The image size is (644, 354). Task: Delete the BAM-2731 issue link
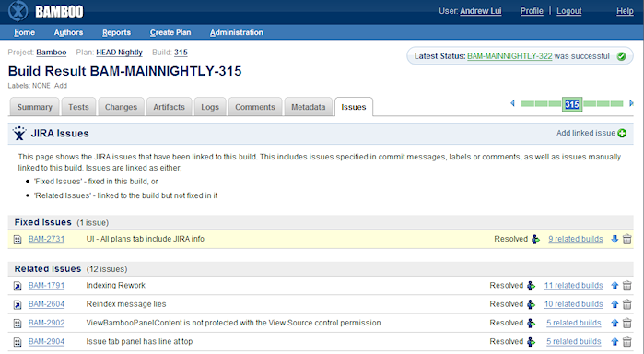(x=626, y=239)
